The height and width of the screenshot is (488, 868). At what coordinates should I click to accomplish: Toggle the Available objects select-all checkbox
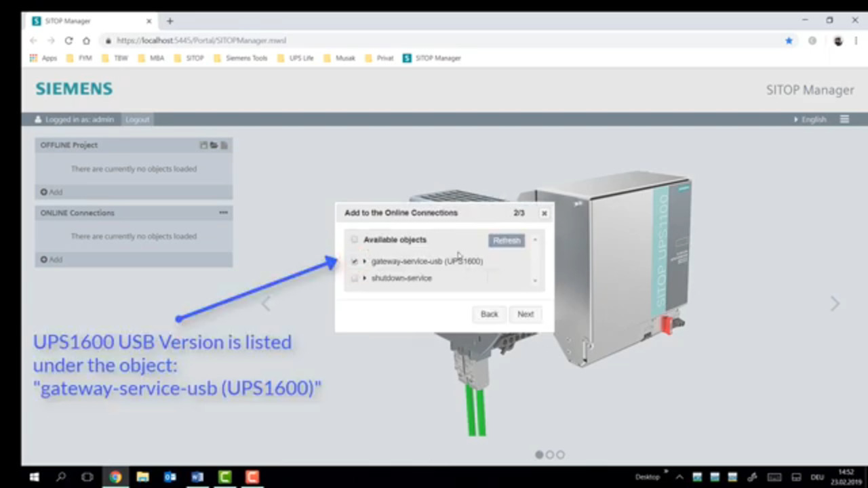click(354, 239)
